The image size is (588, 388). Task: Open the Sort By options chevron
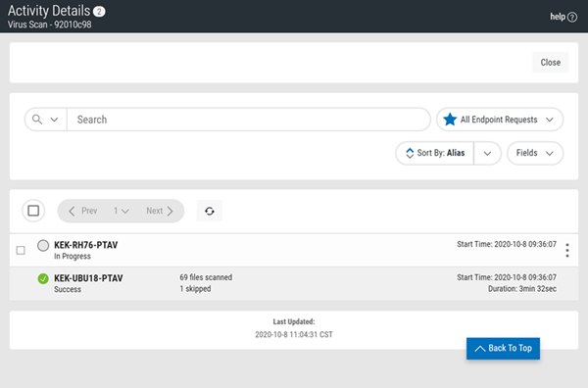click(x=487, y=153)
